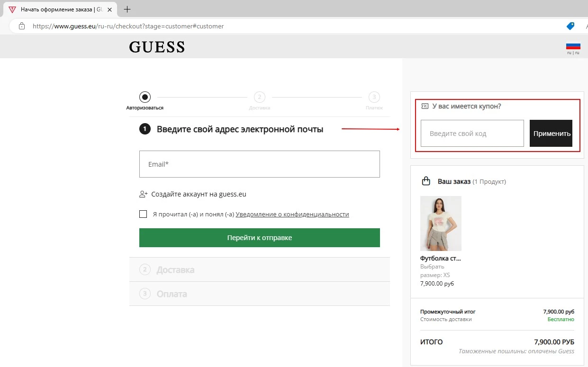
Task: Open a new browser tab
Action: pyautogui.click(x=126, y=9)
